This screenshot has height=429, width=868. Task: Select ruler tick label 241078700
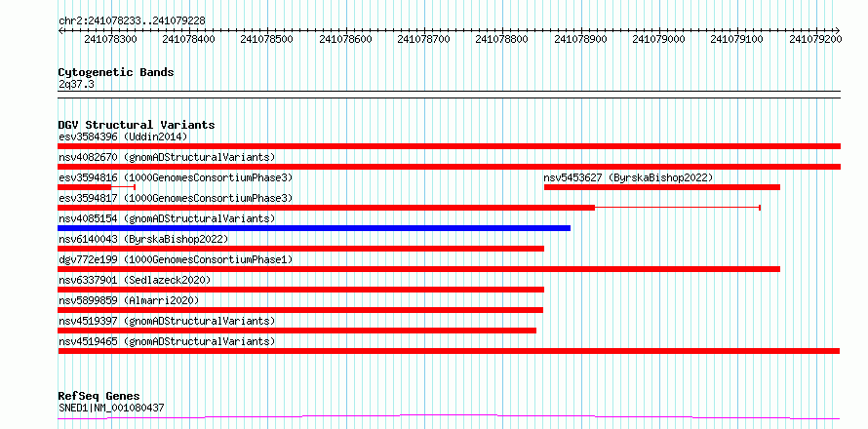[x=423, y=40]
